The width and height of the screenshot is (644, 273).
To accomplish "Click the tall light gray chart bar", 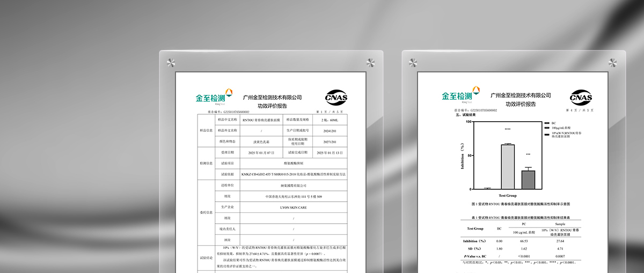I will click(508, 166).
